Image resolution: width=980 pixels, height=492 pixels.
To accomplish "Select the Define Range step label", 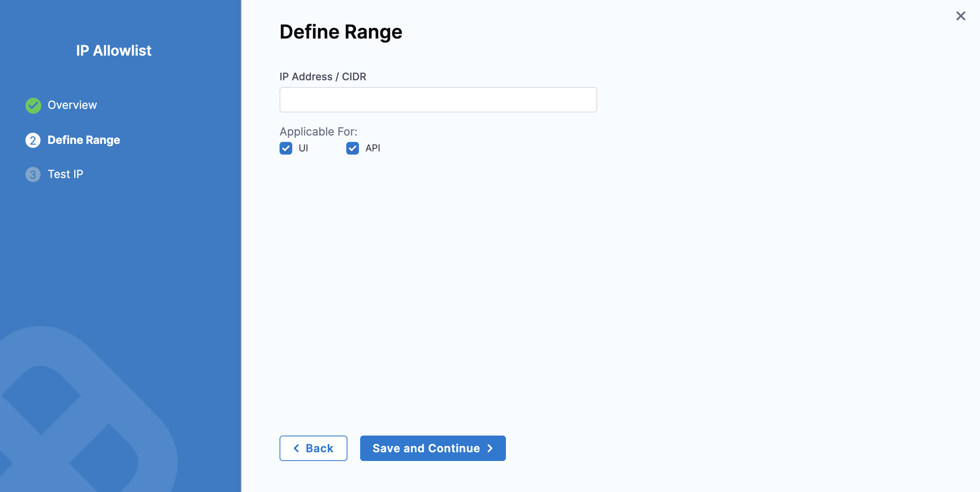I will [x=84, y=140].
